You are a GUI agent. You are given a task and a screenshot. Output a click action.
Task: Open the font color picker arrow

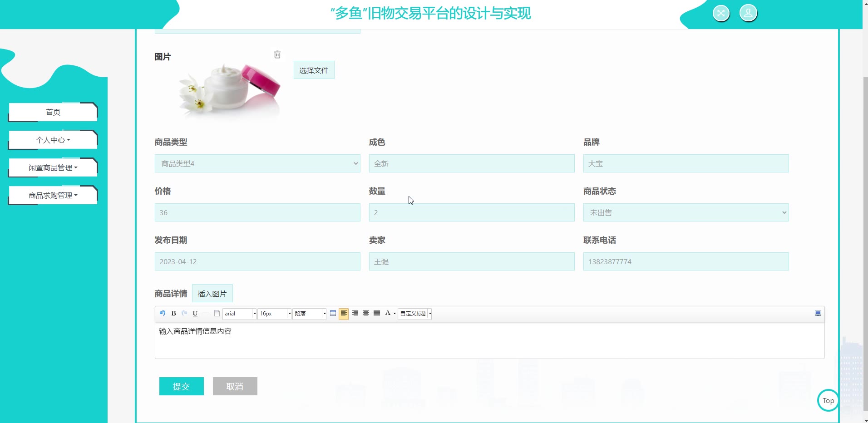click(395, 314)
